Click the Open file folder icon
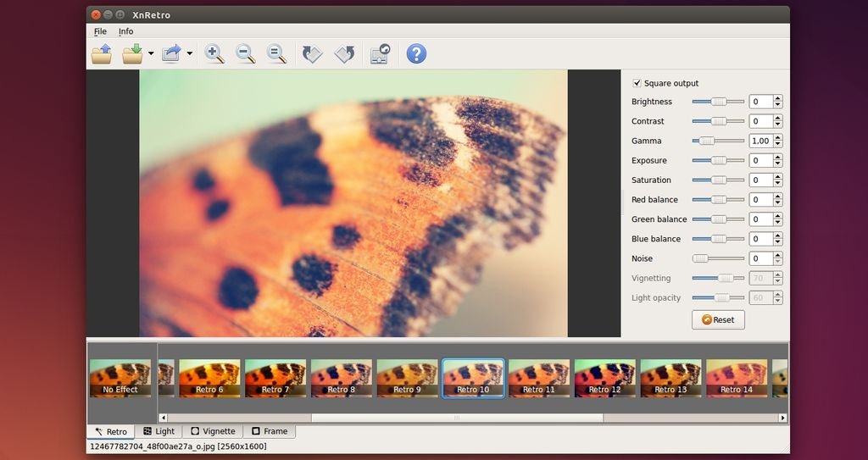868x460 pixels. pyautogui.click(x=102, y=54)
